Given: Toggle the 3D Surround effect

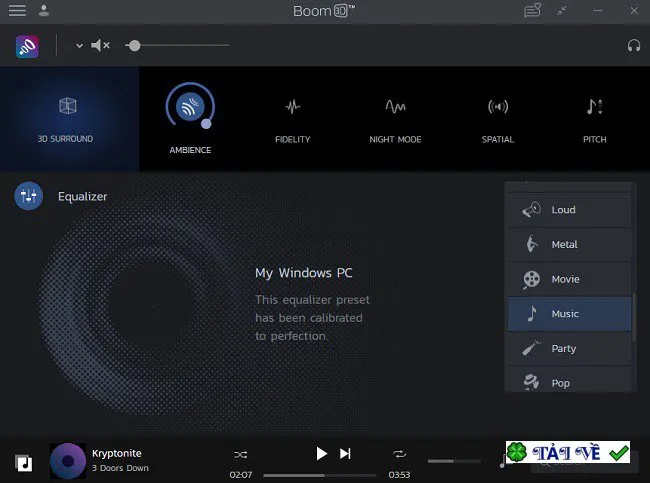Looking at the screenshot, I should click(68, 119).
